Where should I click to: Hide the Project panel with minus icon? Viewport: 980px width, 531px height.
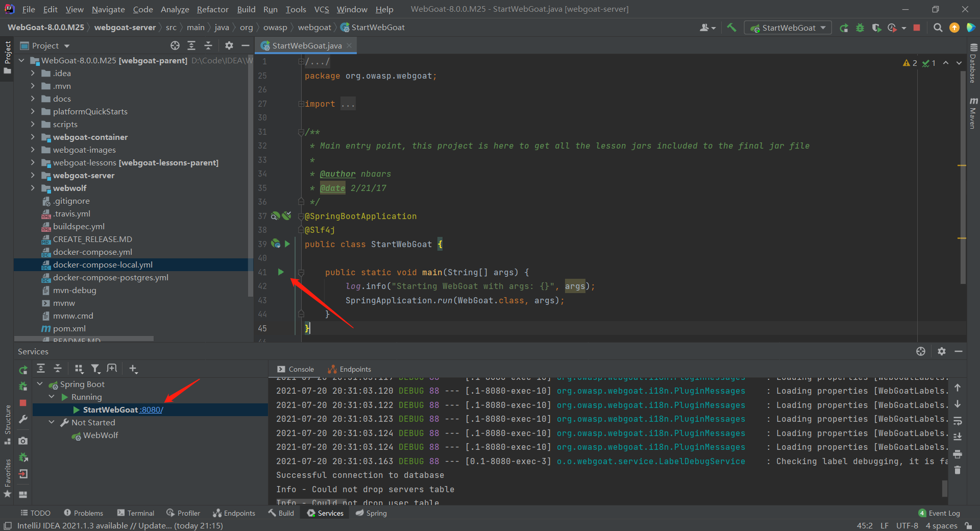[x=246, y=45]
